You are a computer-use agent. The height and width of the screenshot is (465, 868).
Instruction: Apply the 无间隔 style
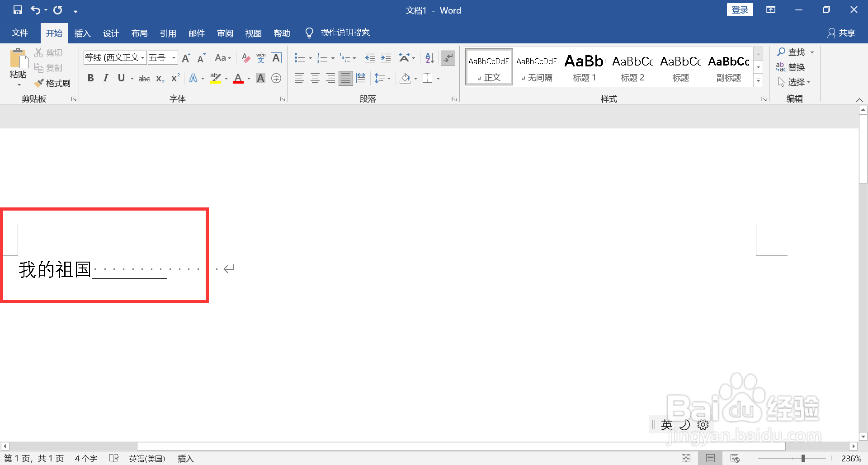pos(537,67)
